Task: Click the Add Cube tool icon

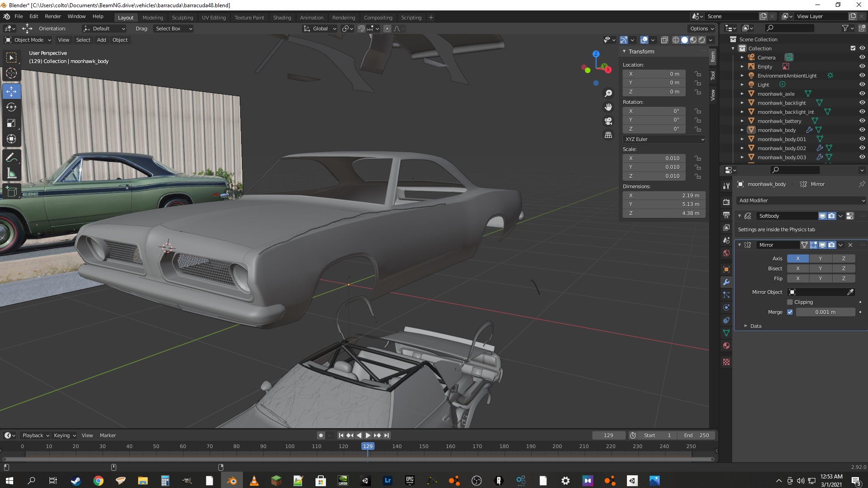Action: point(11,192)
